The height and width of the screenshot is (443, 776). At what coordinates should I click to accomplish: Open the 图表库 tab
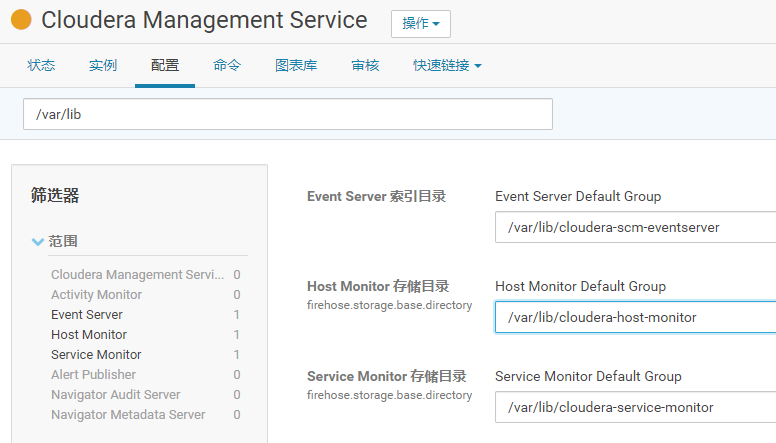tap(296, 66)
